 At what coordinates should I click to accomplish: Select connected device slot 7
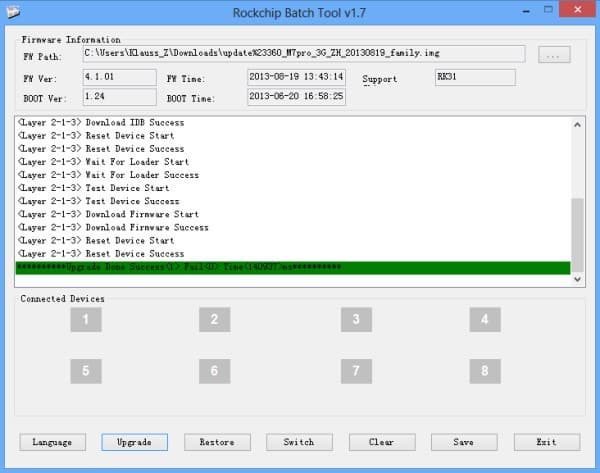[x=356, y=371]
